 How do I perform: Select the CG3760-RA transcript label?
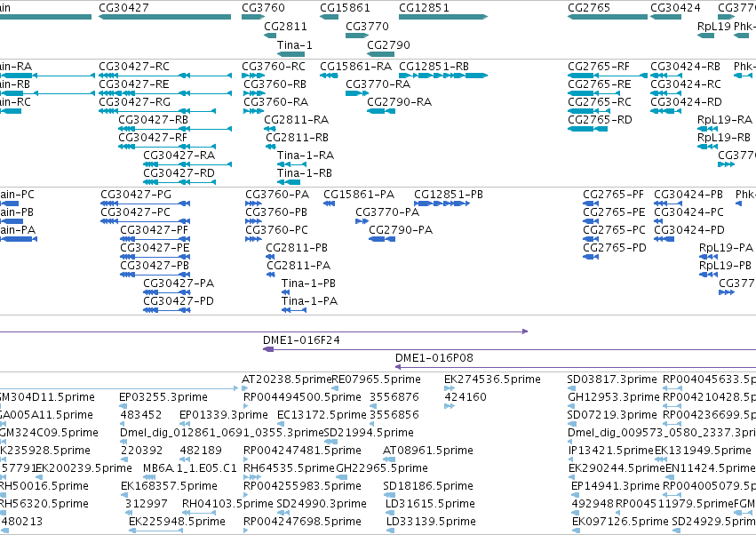[x=275, y=102]
